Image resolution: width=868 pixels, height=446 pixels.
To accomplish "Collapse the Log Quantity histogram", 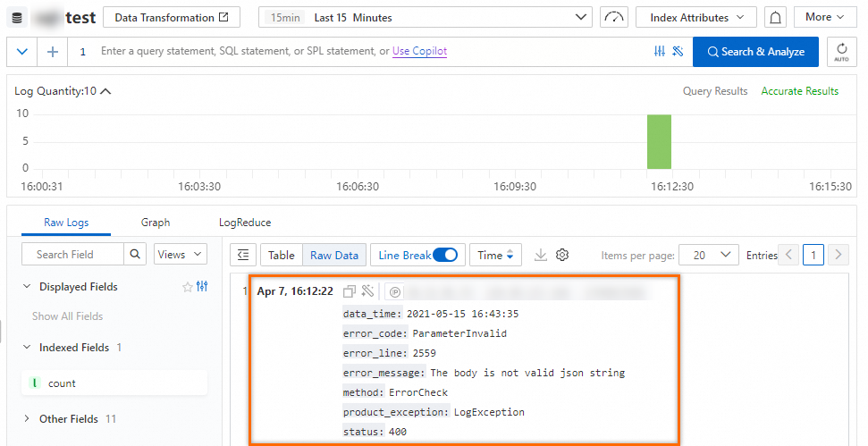I will (105, 91).
